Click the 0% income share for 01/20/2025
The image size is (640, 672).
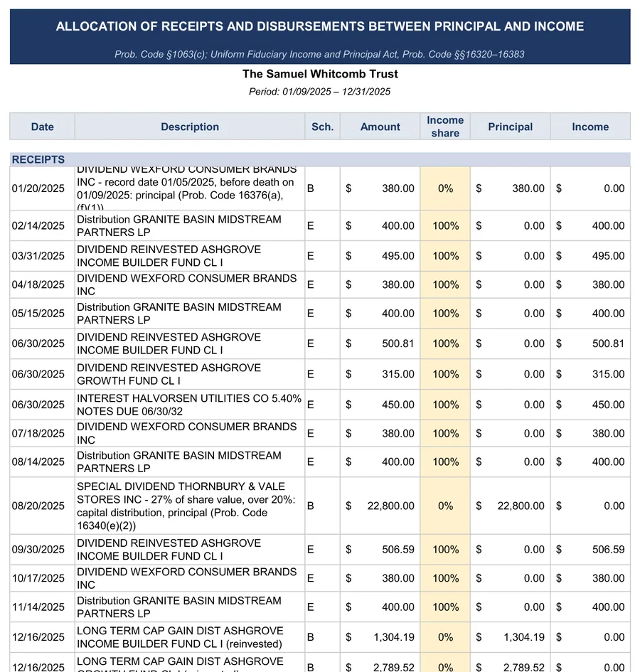click(x=445, y=188)
